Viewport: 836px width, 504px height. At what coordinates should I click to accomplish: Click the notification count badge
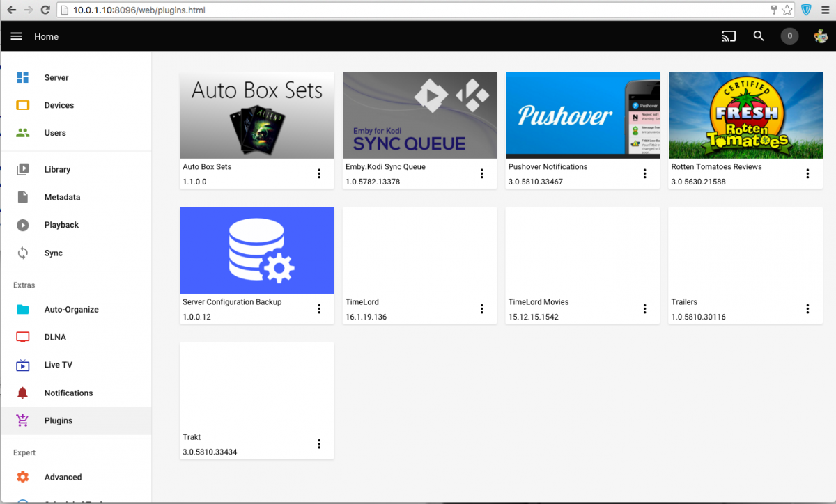tap(789, 36)
